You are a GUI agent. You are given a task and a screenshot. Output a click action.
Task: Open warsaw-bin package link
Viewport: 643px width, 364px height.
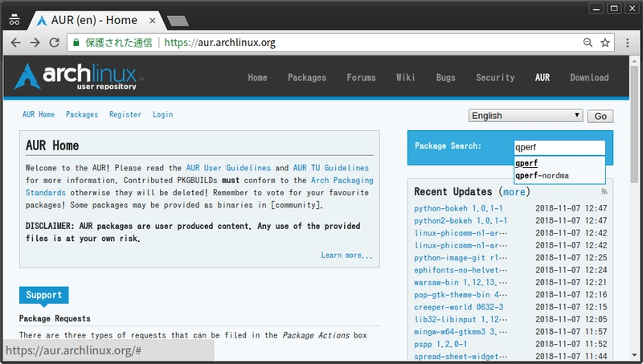[x=461, y=282]
